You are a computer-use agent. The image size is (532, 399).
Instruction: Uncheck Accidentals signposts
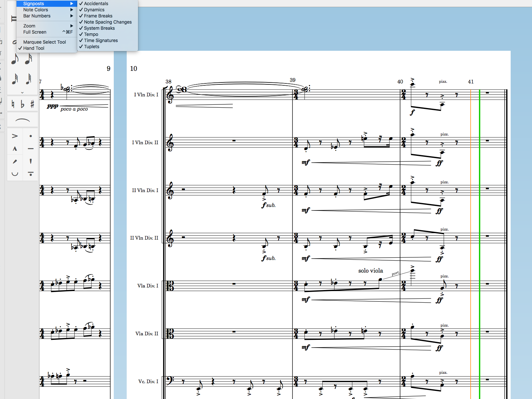[107, 4]
